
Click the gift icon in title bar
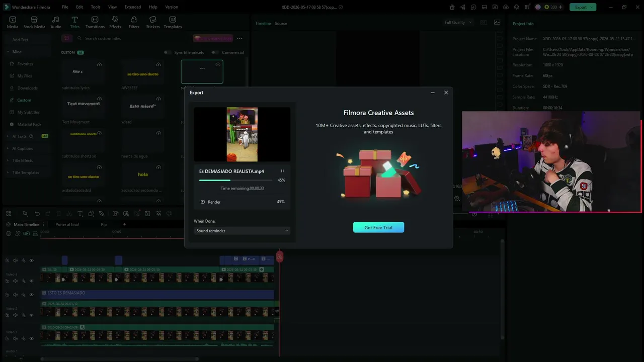point(452,7)
